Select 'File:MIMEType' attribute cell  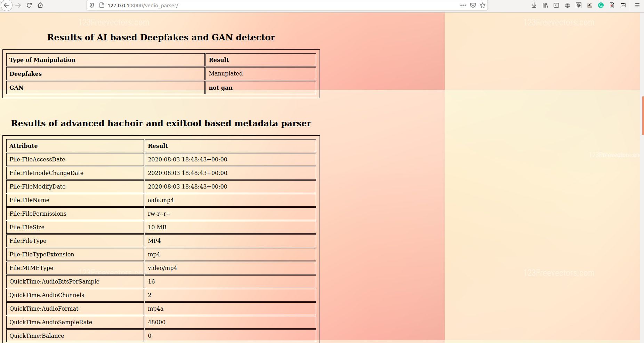pos(75,268)
